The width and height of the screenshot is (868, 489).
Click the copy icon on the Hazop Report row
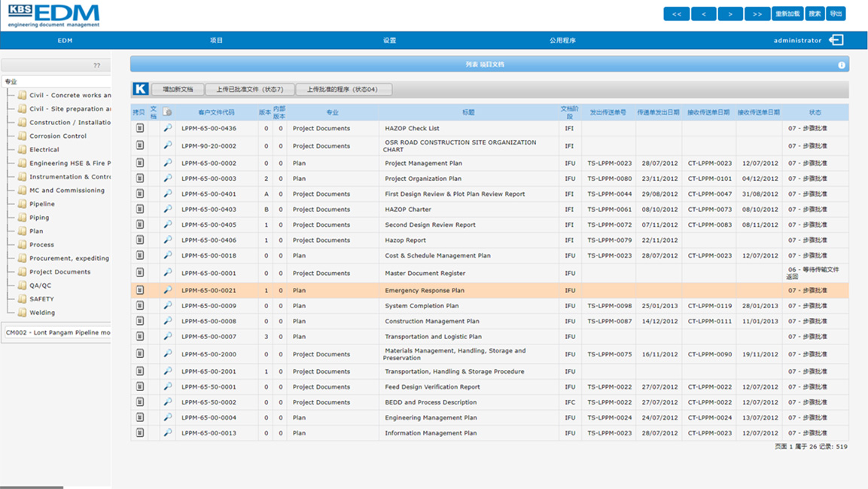click(140, 240)
